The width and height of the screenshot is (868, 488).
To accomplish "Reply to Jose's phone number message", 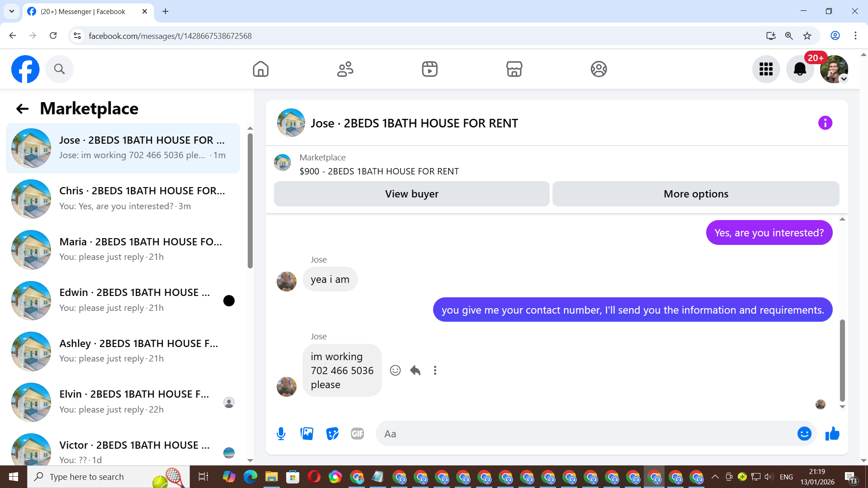I will (415, 371).
